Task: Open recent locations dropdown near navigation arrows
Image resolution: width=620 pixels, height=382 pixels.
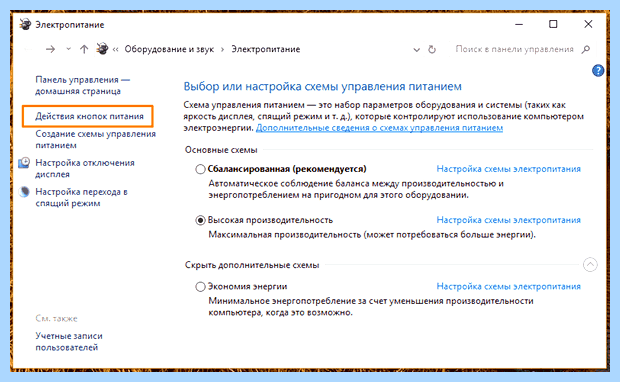Action: (x=68, y=49)
